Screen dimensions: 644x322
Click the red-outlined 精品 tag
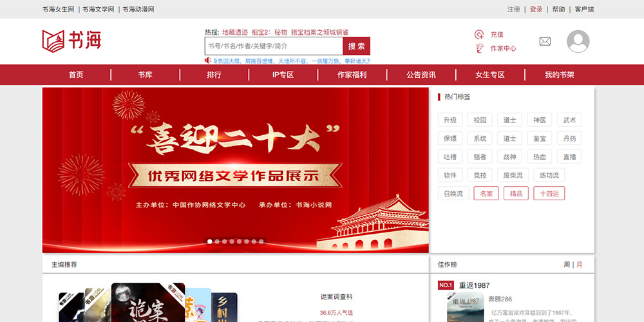tap(516, 193)
